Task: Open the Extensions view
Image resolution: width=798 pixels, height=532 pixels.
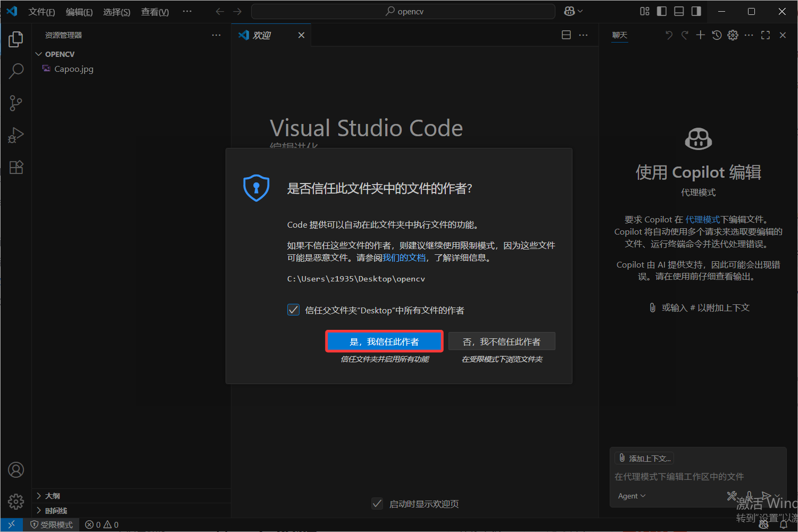Action: tap(16, 167)
